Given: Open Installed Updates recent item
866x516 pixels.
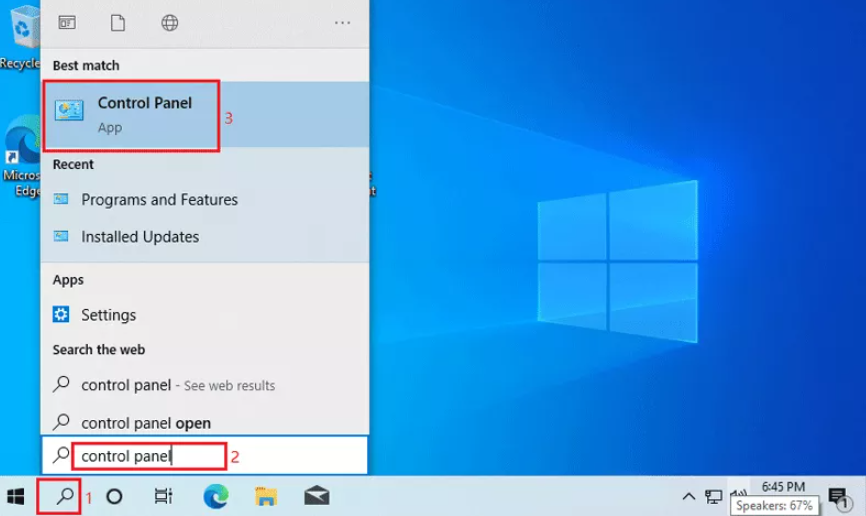Looking at the screenshot, I should 205,236.
